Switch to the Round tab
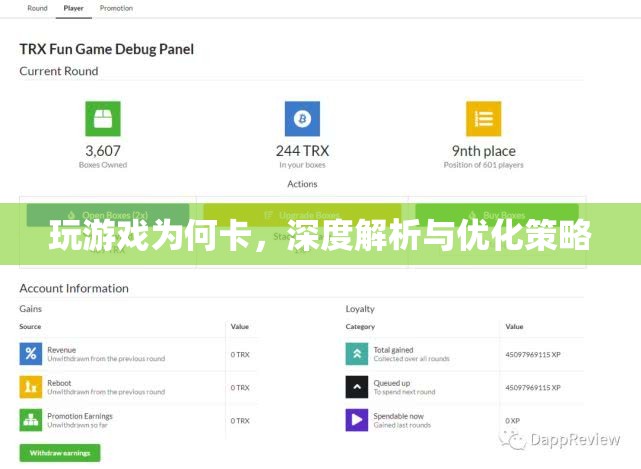Viewport: 641px width, 469px height. coord(37,8)
